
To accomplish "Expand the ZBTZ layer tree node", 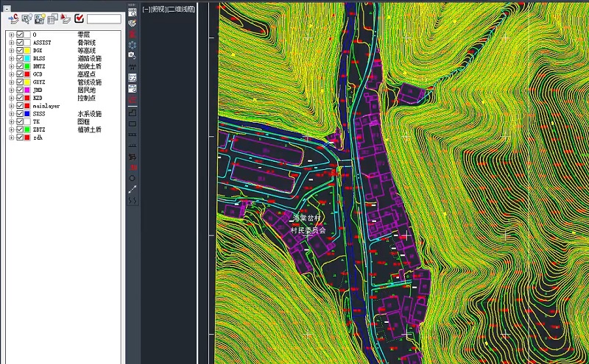I will 11,129.
